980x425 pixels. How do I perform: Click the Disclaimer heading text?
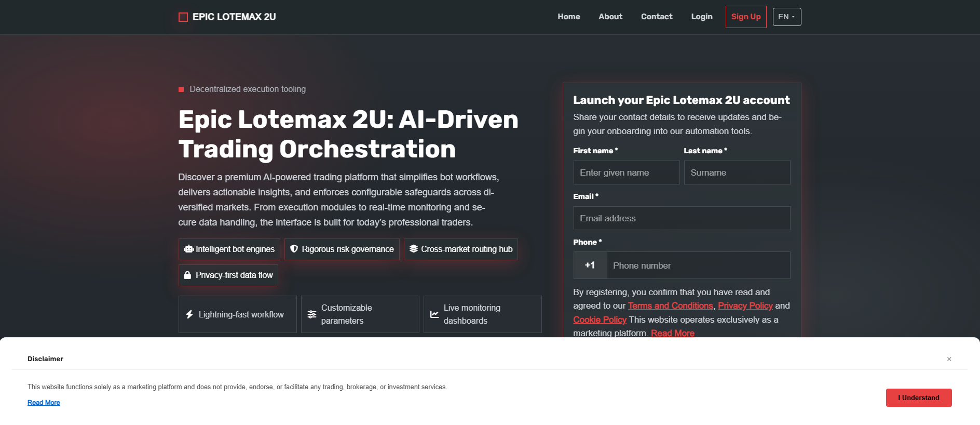tap(45, 358)
